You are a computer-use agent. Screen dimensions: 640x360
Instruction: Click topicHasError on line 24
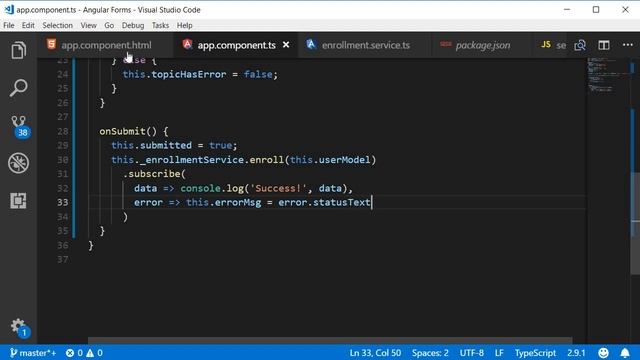click(x=189, y=74)
